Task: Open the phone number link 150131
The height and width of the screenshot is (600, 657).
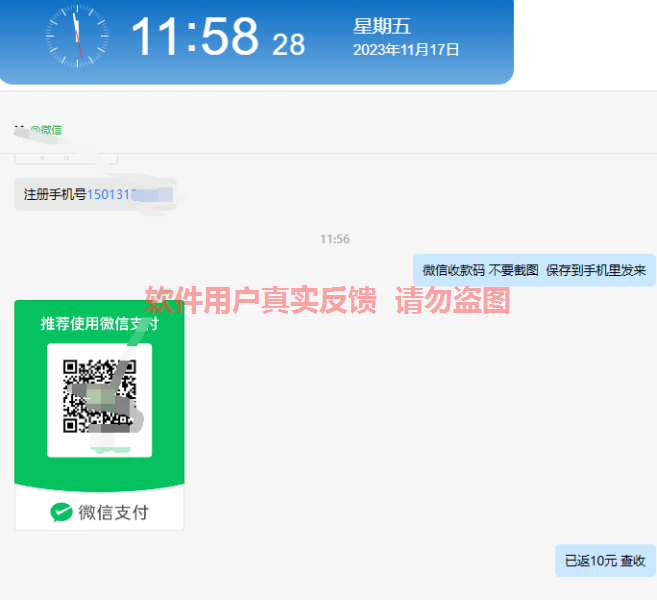Action: click(111, 194)
